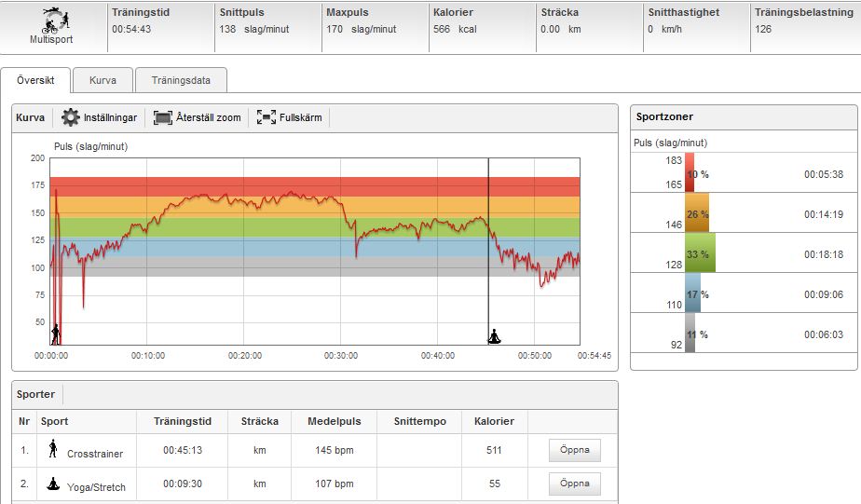Click the orange 26% zone bar
The height and width of the screenshot is (504, 861).
point(697,213)
